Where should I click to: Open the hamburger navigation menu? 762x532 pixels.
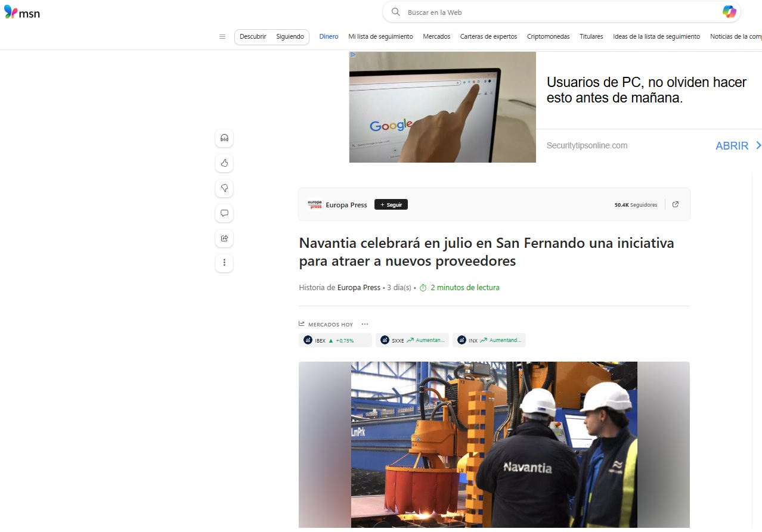222,37
